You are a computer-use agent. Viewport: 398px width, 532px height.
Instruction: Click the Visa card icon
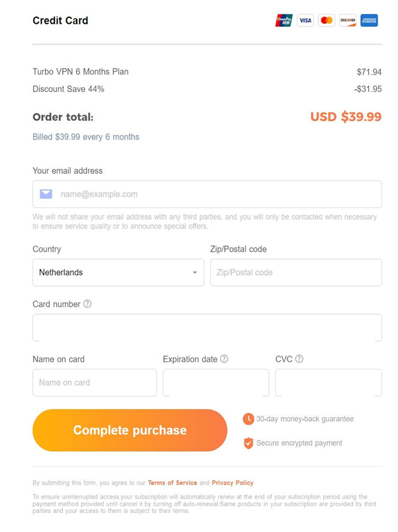[305, 20]
